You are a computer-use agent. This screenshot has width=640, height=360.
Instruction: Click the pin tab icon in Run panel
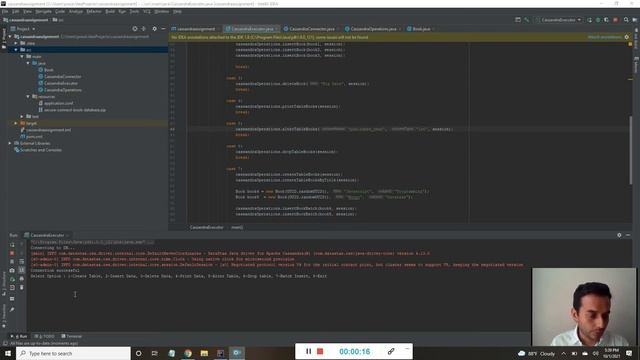pos(12,309)
